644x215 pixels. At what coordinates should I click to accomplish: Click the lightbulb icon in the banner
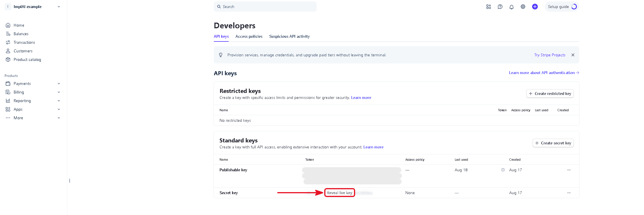coord(221,55)
